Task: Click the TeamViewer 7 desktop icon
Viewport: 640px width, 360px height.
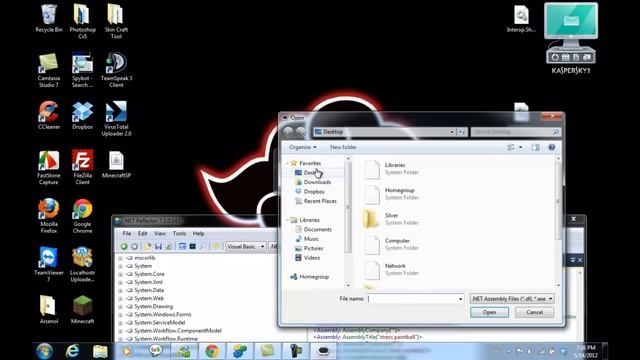Action: point(49,265)
